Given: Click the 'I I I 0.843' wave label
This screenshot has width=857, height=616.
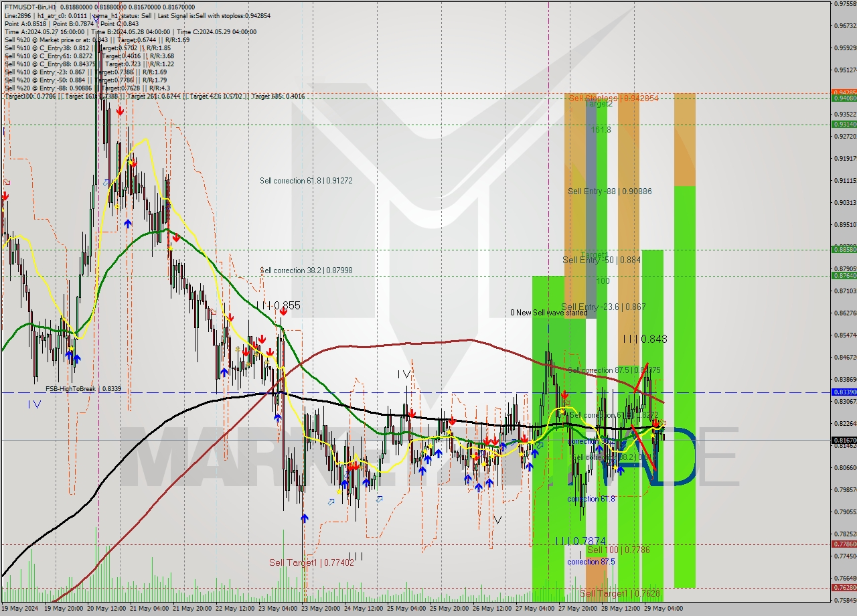Looking at the screenshot, I should click(645, 339).
